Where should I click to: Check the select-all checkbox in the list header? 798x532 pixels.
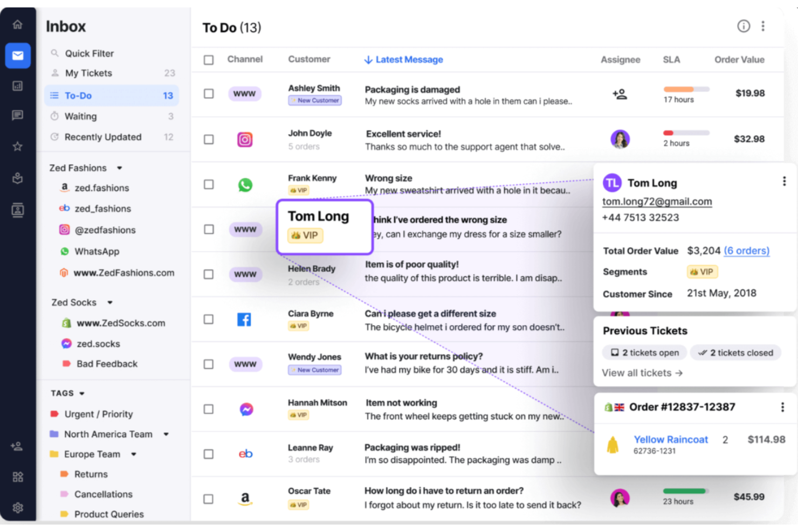209,60
